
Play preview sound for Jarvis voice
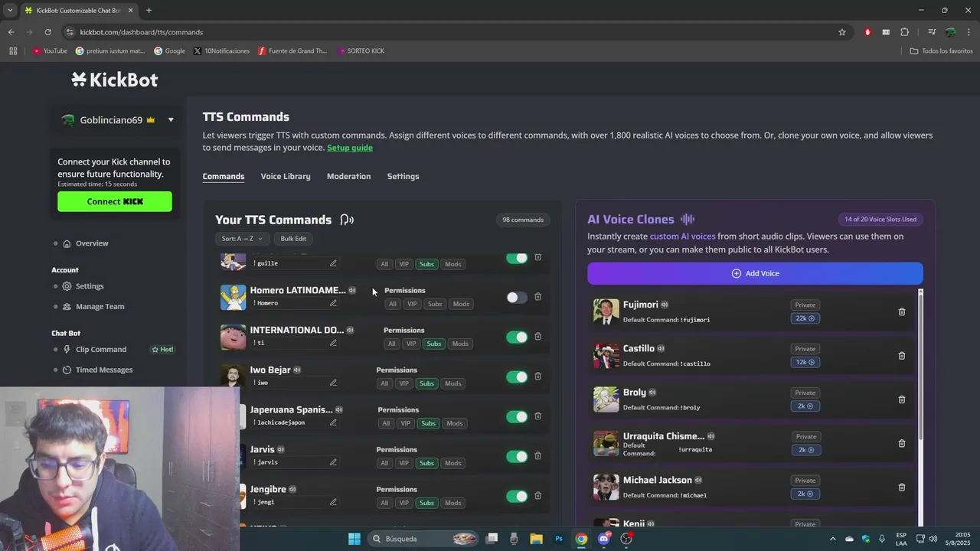281,450
